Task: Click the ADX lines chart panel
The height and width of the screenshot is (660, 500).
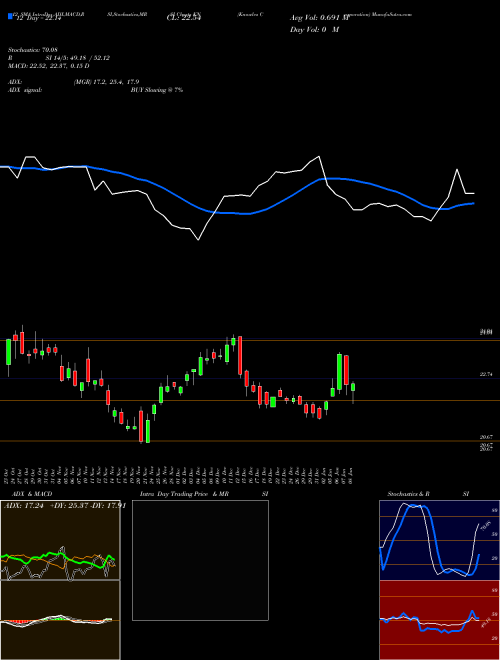Action: coord(60,540)
